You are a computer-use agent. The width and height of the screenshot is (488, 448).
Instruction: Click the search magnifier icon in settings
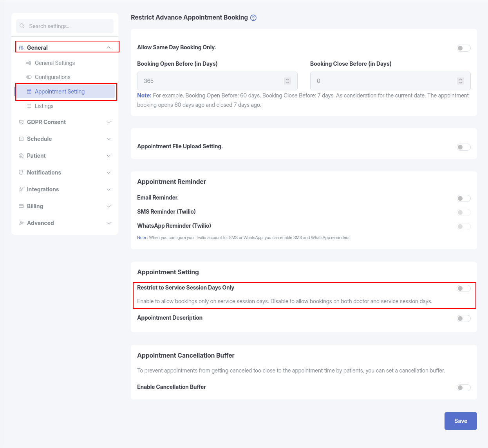(22, 26)
